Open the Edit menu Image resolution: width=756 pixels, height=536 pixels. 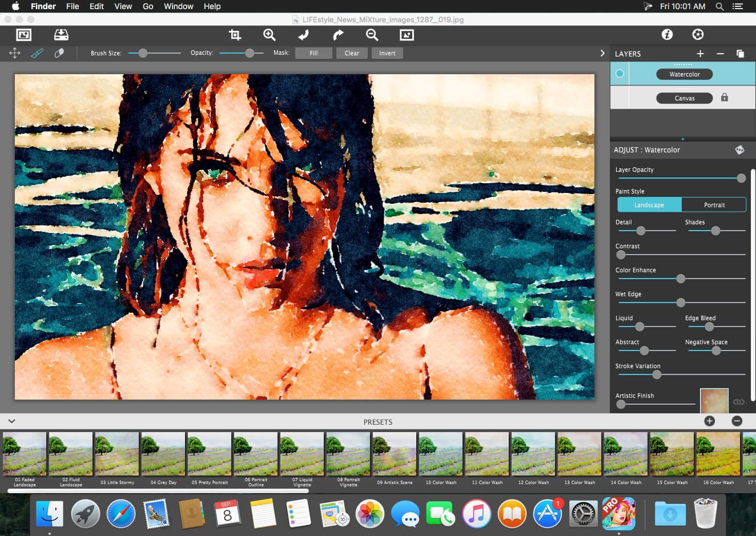[x=96, y=6]
